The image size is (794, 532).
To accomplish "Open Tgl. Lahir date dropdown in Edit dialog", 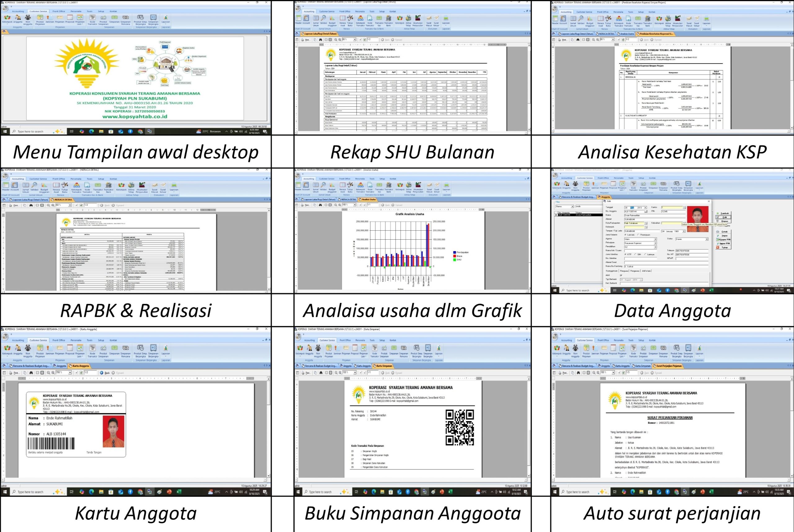I will tap(684, 231).
